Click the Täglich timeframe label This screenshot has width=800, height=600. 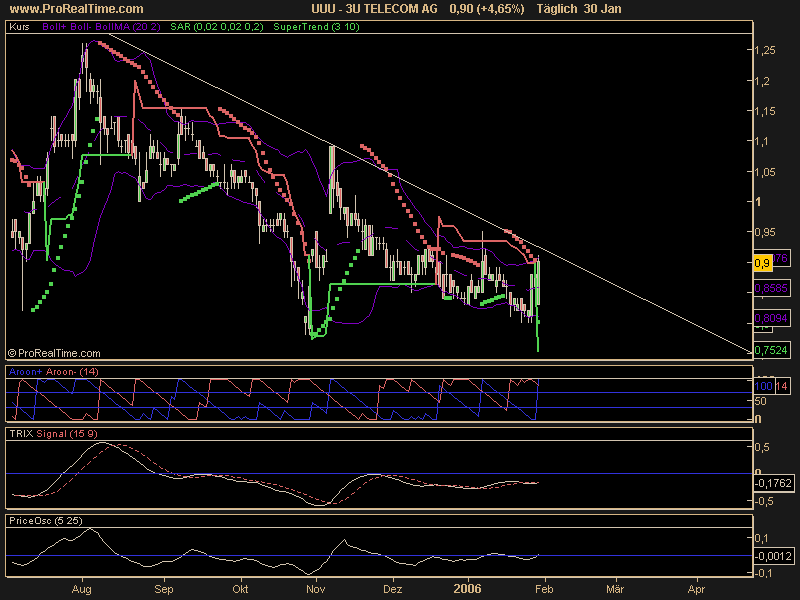557,9
